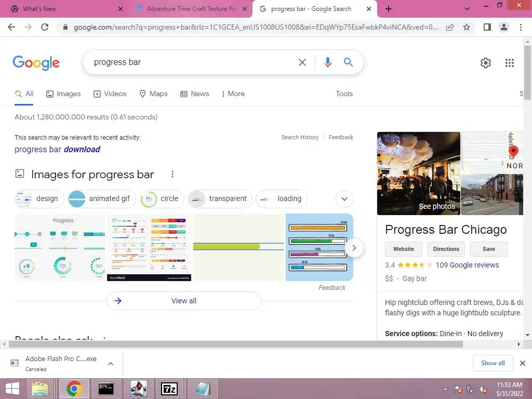532x399 pixels.
Task: Get Directions to Progress Bar Chicago
Action: click(446, 249)
